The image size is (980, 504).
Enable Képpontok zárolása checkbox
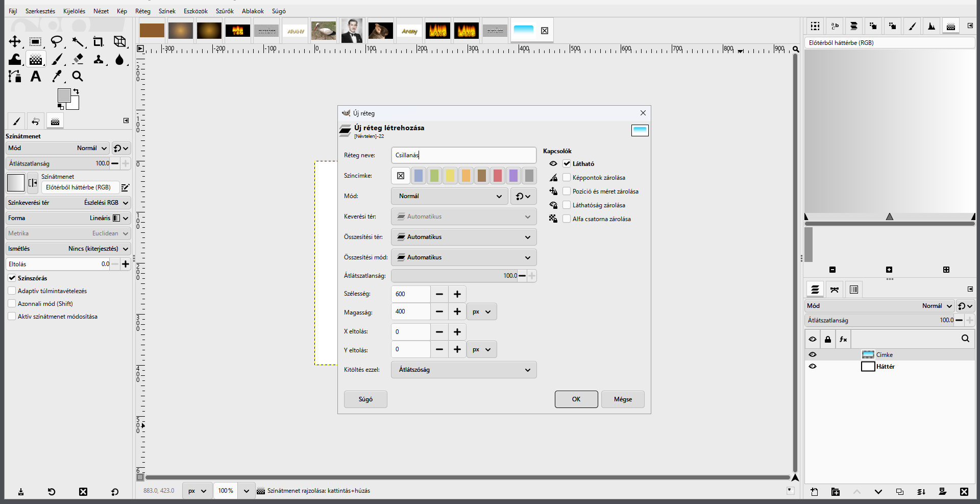coord(567,178)
